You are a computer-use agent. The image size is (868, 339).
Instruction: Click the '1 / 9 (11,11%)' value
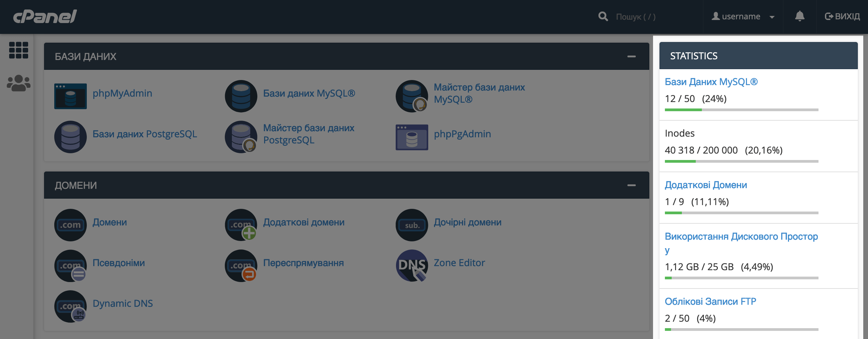pyautogui.click(x=697, y=202)
